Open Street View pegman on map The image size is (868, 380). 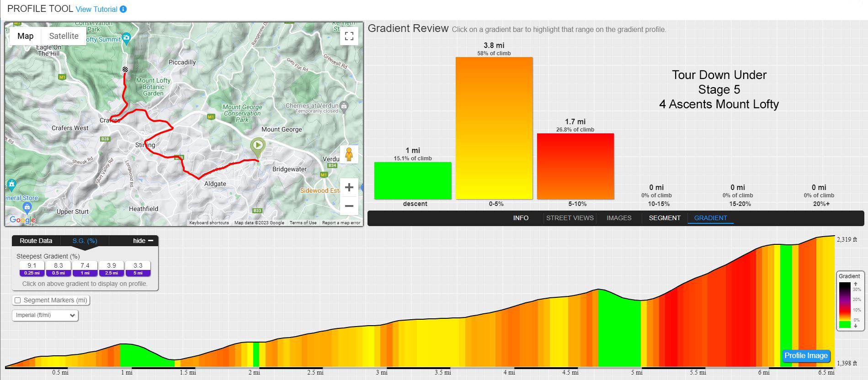click(349, 154)
